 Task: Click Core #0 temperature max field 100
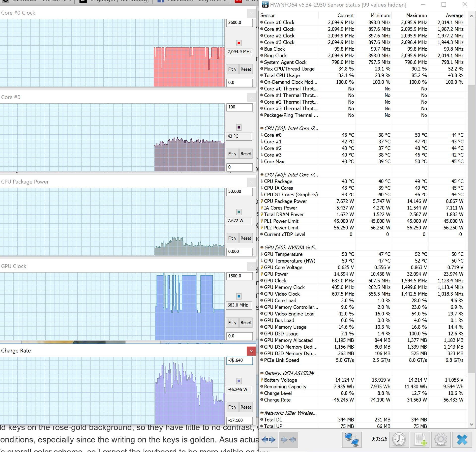239,107
